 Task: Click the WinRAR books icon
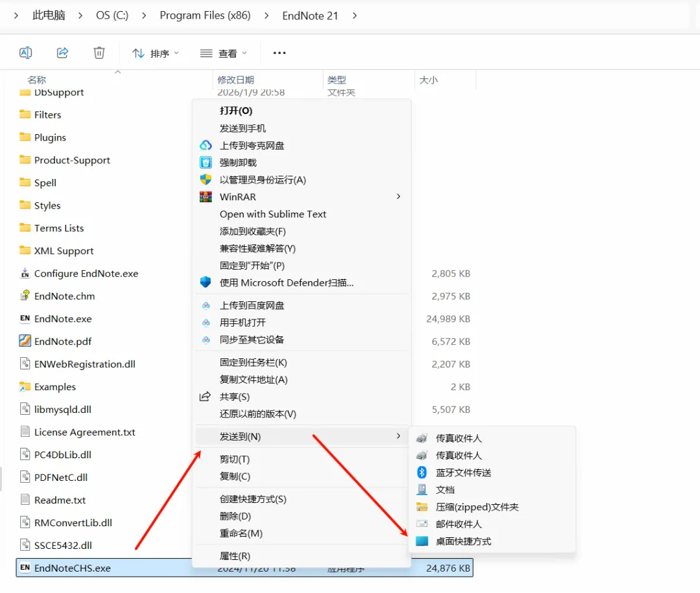coord(205,196)
